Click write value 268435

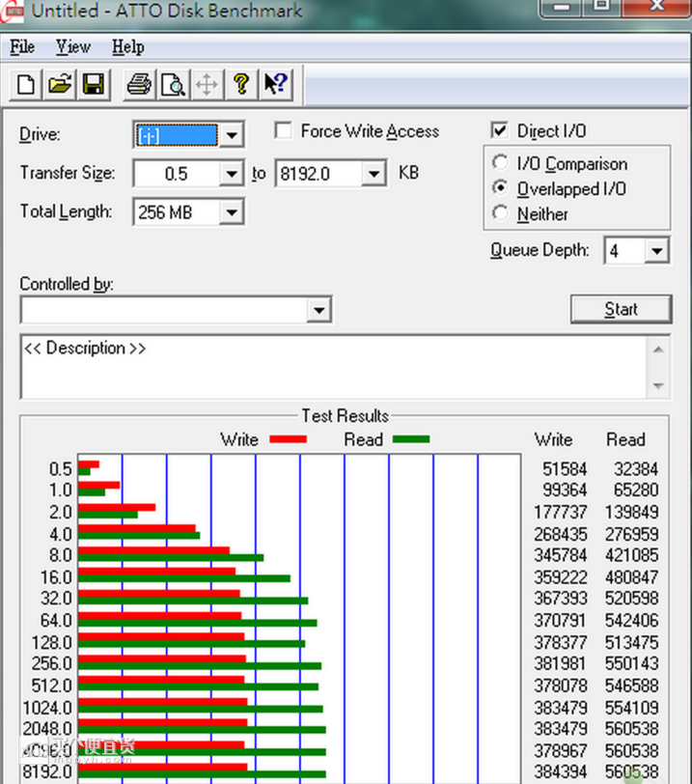[x=561, y=534]
